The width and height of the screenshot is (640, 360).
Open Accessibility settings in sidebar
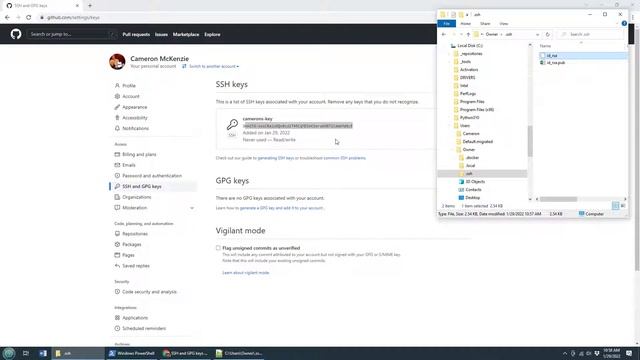click(x=135, y=118)
